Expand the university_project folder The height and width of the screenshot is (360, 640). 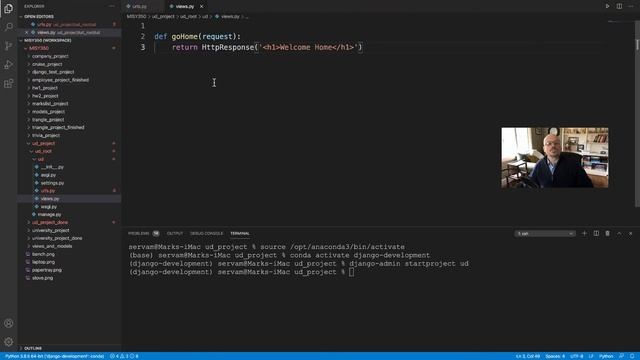(x=51, y=230)
